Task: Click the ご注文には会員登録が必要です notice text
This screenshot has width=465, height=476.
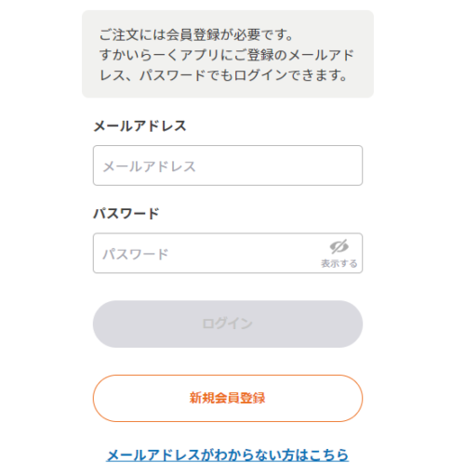Action: pos(196,34)
